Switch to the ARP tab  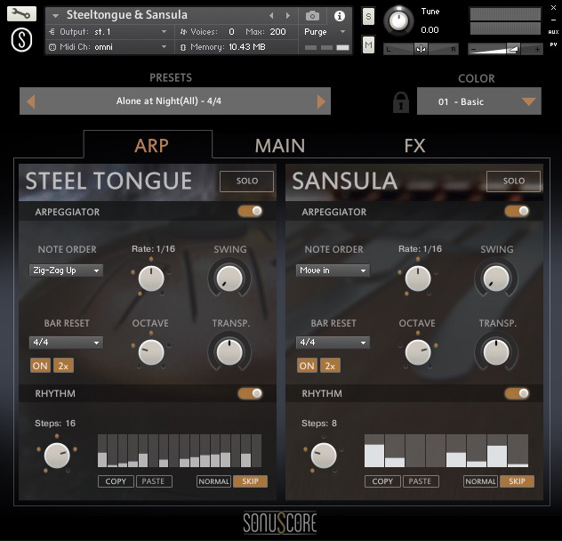[x=151, y=146]
